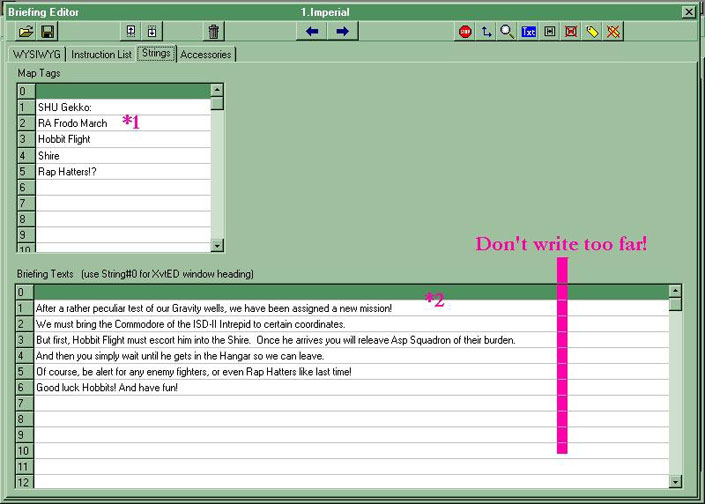Go to next briefing with right blue arrow
The width and height of the screenshot is (705, 504).
point(342,31)
